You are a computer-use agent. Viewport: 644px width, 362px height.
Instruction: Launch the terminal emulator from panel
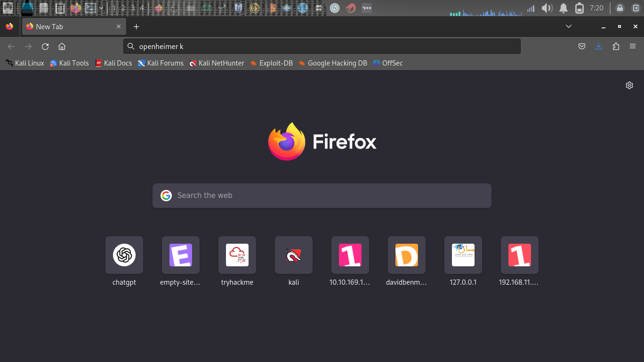[x=90, y=8]
